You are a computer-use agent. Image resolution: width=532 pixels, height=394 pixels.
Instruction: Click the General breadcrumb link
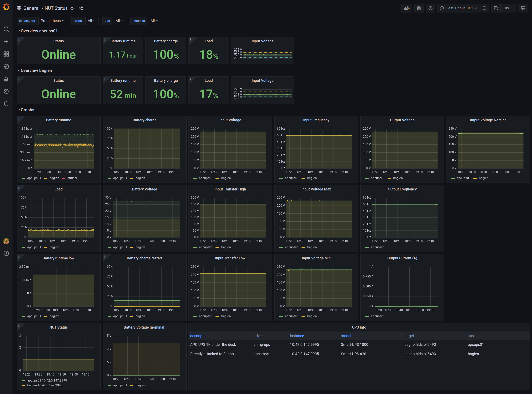tap(31, 8)
